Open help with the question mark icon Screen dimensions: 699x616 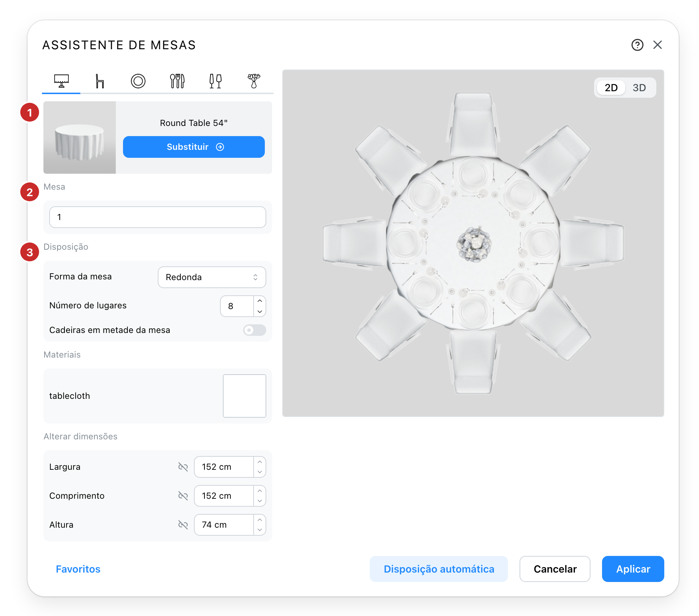637,45
